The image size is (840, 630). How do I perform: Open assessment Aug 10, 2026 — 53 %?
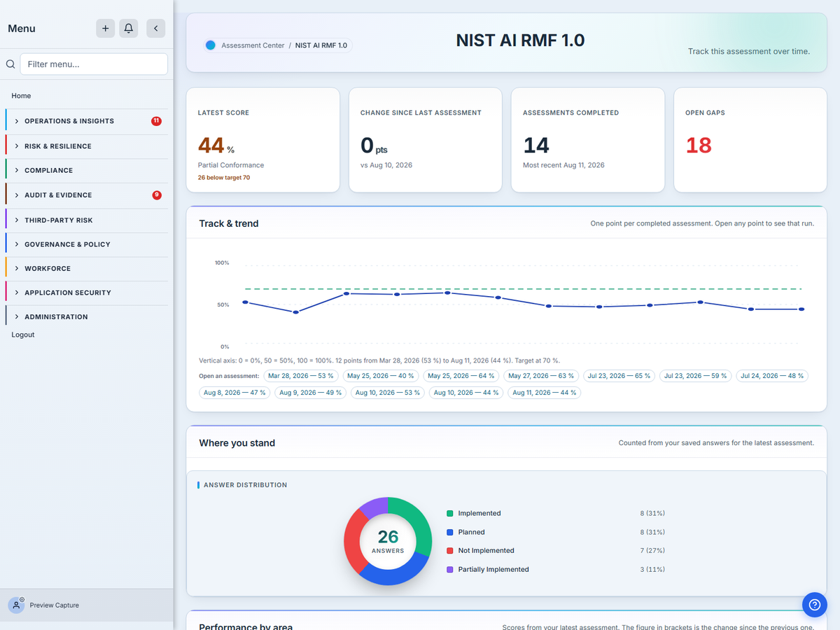pyautogui.click(x=388, y=393)
